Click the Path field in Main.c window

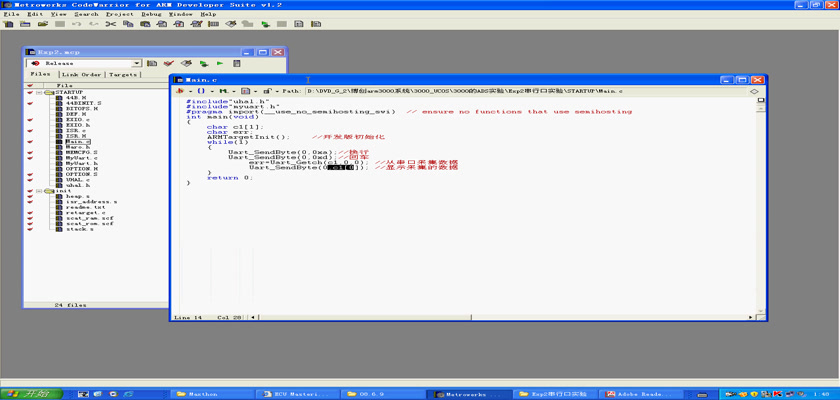[524, 92]
